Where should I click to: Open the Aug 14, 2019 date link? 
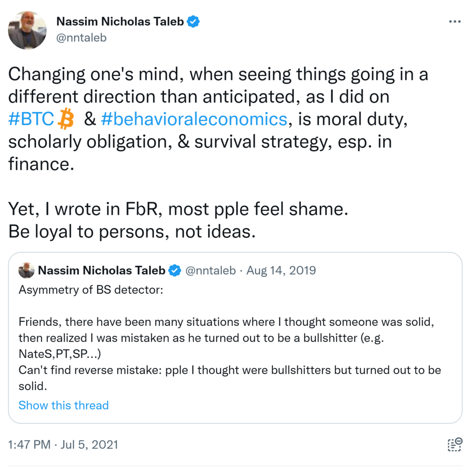pyautogui.click(x=281, y=270)
